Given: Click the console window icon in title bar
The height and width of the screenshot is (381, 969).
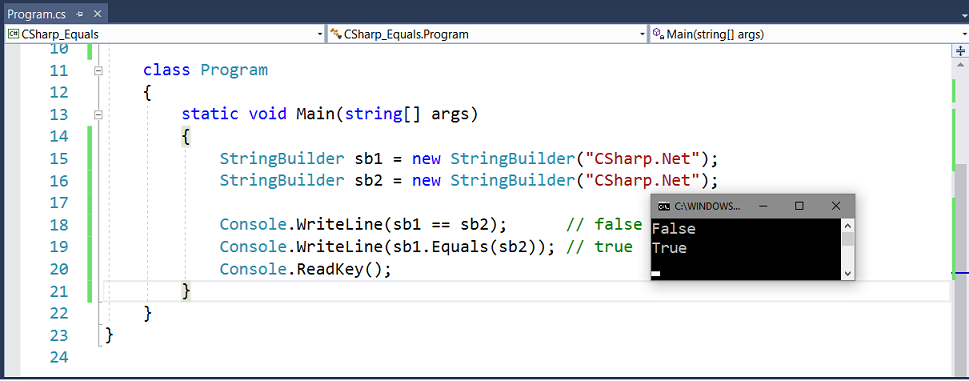Looking at the screenshot, I should [x=663, y=206].
